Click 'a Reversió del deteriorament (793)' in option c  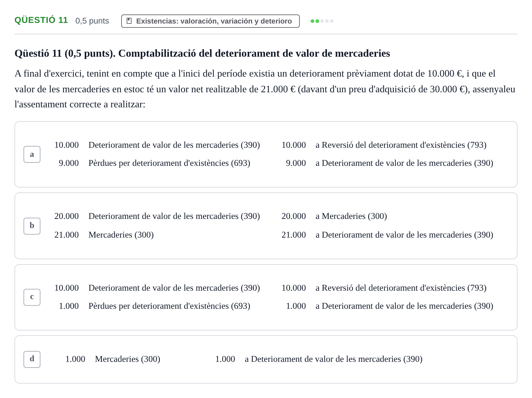[x=401, y=288]
